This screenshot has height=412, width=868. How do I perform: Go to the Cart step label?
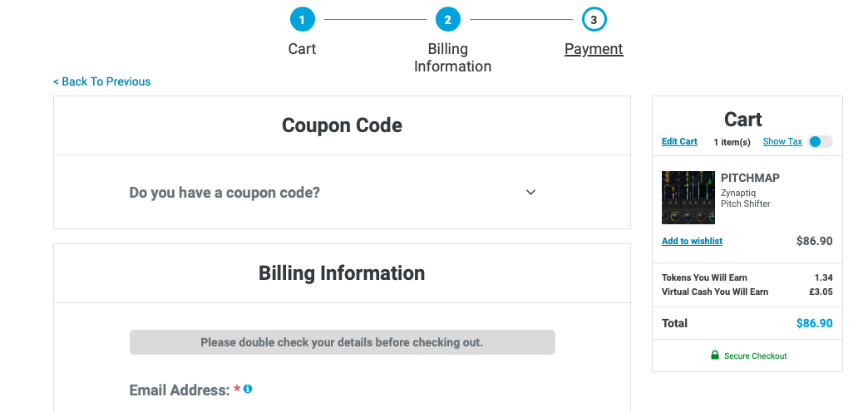303,49
